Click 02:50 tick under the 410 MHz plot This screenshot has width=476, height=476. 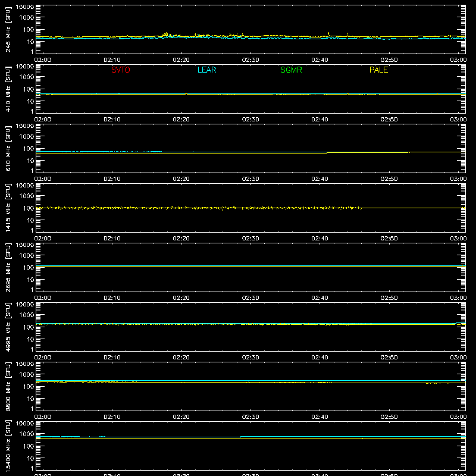point(389,120)
